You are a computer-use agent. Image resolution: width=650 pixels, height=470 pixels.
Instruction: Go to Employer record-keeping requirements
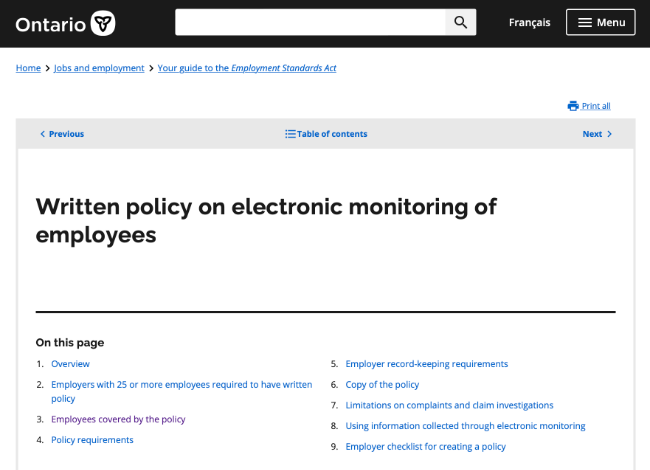point(427,364)
